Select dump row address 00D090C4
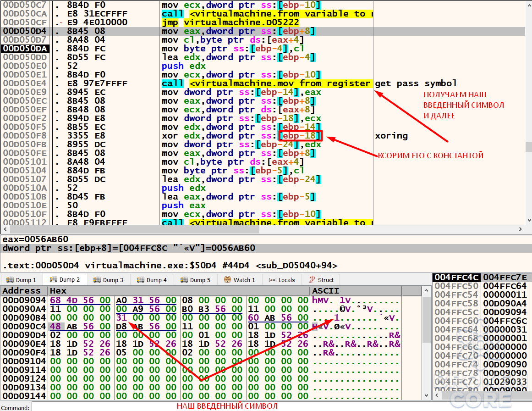 [24, 327]
